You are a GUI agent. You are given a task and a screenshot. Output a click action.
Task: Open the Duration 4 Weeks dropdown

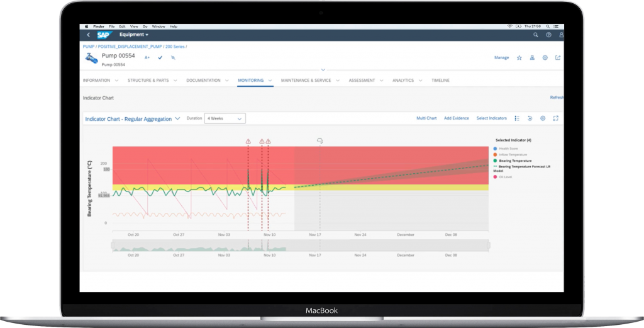[225, 118]
